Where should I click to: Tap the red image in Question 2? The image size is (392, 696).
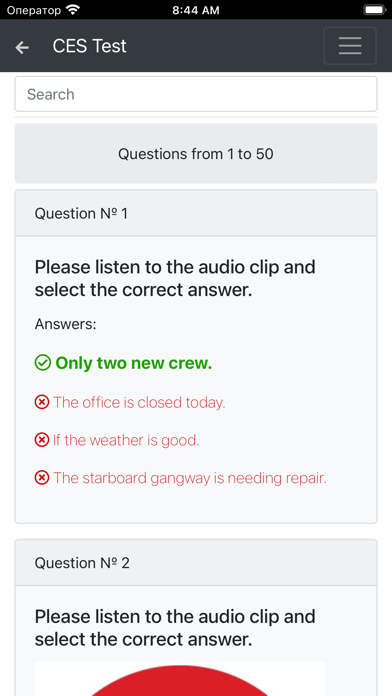[180, 679]
